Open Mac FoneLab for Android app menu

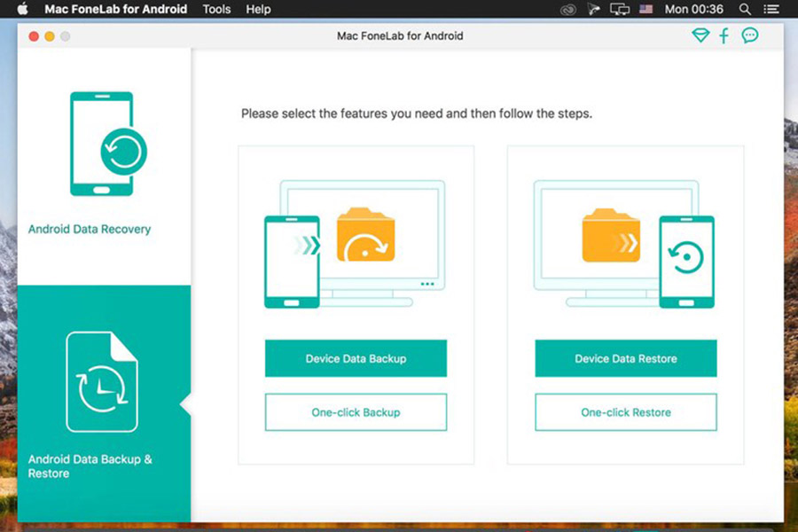pyautogui.click(x=115, y=9)
